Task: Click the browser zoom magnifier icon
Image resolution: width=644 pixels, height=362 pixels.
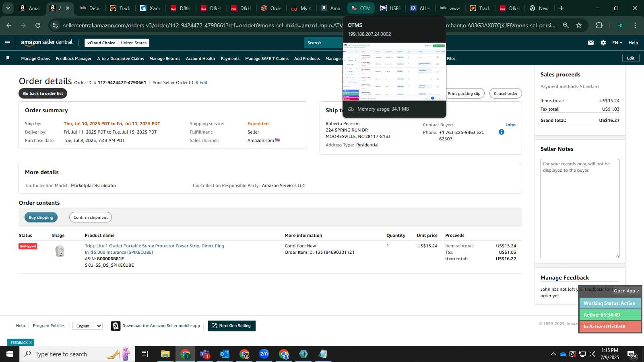Action: (x=566, y=25)
